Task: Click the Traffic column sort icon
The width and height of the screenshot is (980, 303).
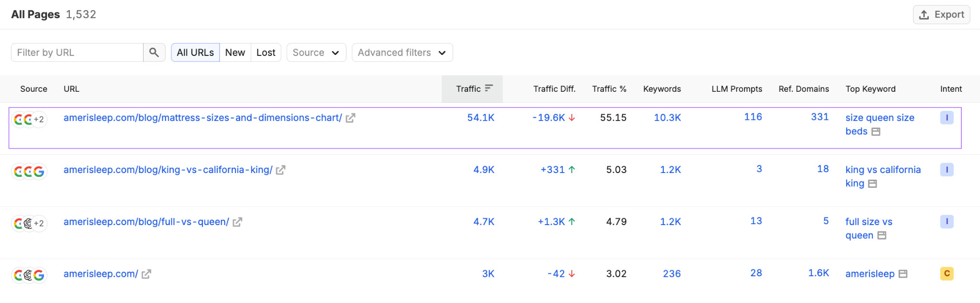Action: click(489, 88)
